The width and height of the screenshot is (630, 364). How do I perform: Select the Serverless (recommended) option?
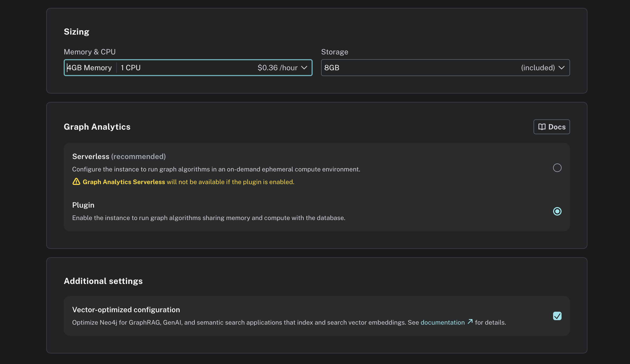(557, 168)
